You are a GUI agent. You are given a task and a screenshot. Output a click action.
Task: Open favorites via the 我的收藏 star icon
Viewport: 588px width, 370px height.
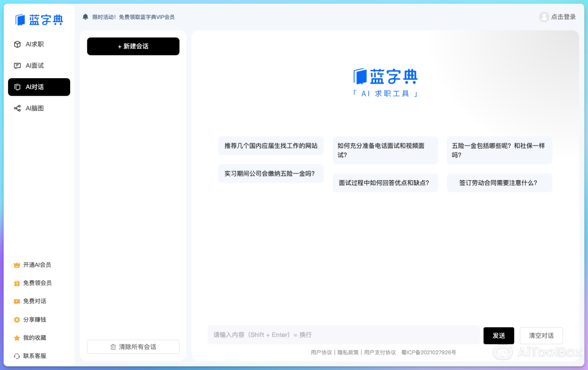coord(16,337)
